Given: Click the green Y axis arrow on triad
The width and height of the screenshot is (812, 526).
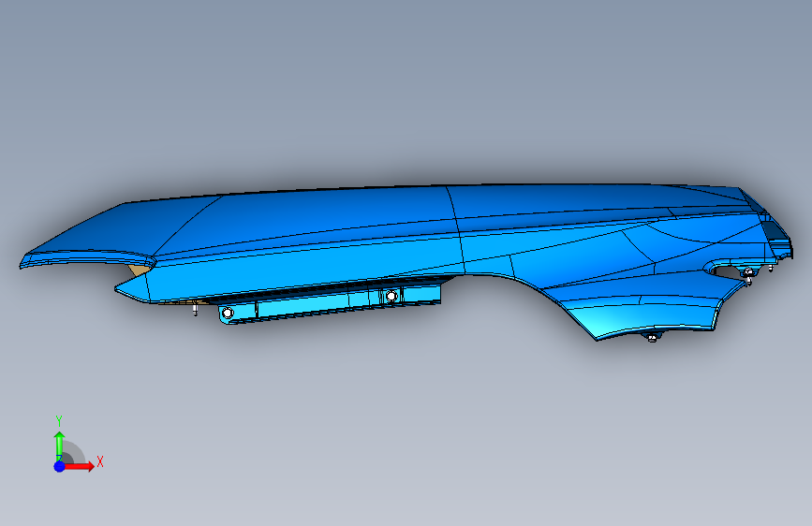Looking at the screenshot, I should pyautogui.click(x=60, y=446).
